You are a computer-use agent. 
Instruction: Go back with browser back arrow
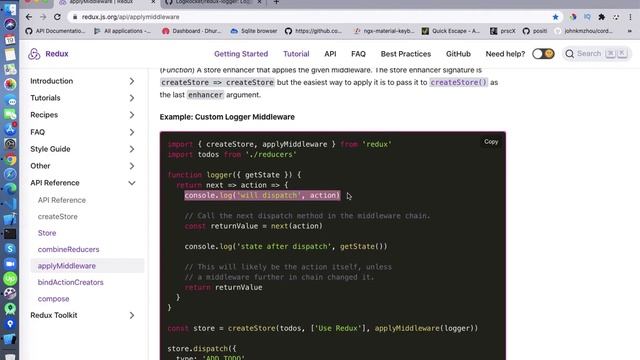(29, 17)
